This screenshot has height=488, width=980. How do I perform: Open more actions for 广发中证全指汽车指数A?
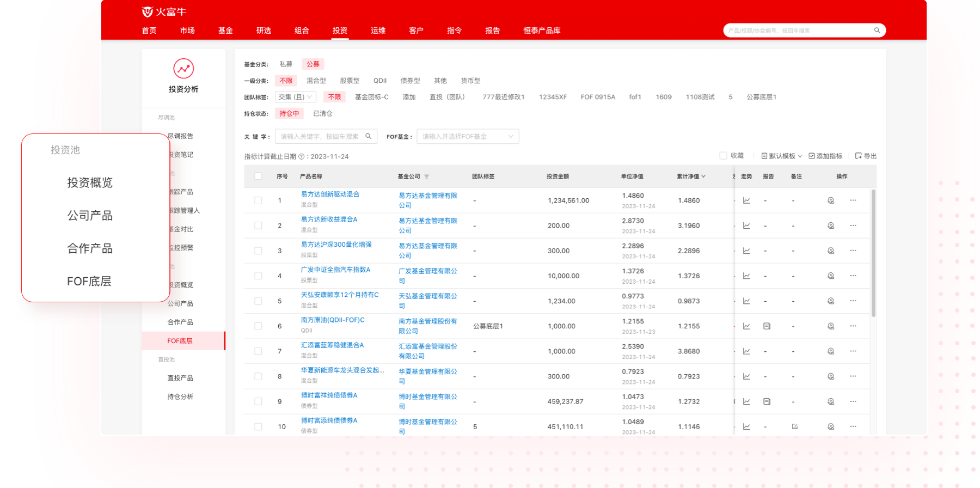[x=853, y=276]
